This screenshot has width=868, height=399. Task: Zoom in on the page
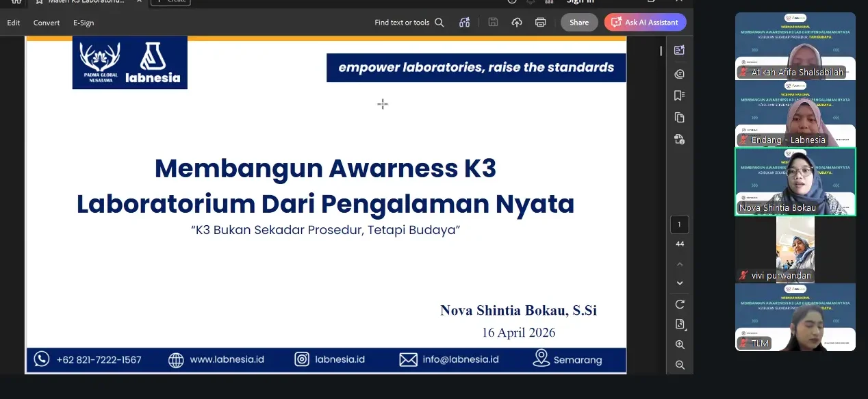[680, 345]
